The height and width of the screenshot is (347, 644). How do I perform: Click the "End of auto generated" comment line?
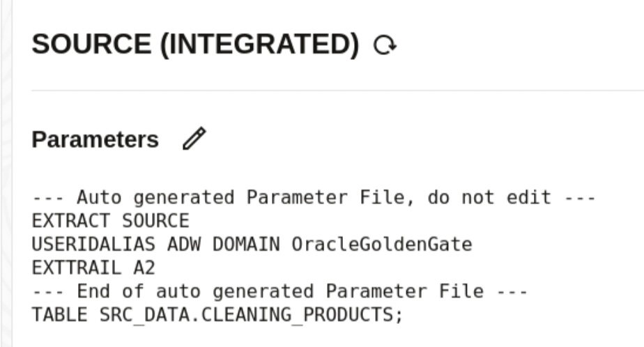pyautogui.click(x=279, y=291)
